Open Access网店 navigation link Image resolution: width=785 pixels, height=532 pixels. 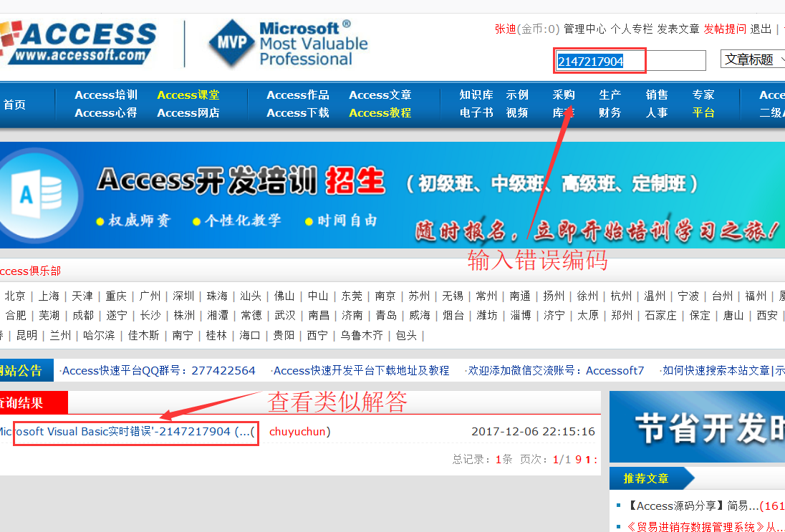188,112
